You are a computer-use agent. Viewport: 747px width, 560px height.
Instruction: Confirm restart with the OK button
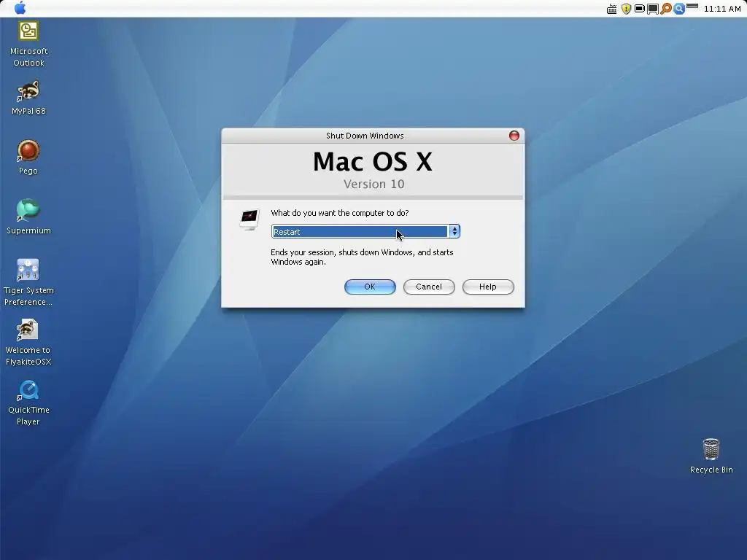(370, 287)
